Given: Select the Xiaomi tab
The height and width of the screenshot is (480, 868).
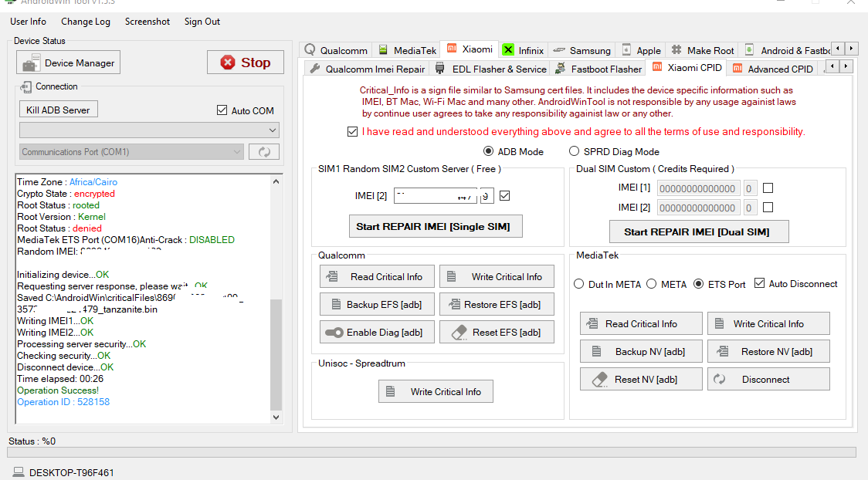Looking at the screenshot, I should tap(470, 49).
